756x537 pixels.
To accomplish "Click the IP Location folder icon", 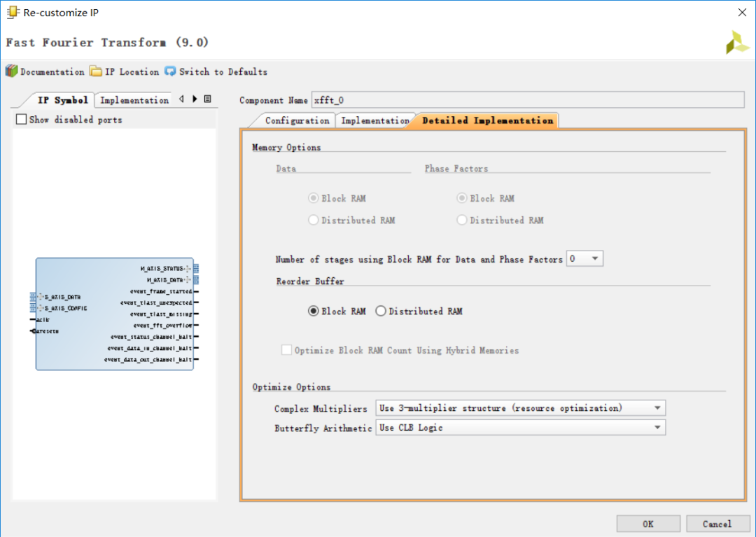I will point(95,71).
